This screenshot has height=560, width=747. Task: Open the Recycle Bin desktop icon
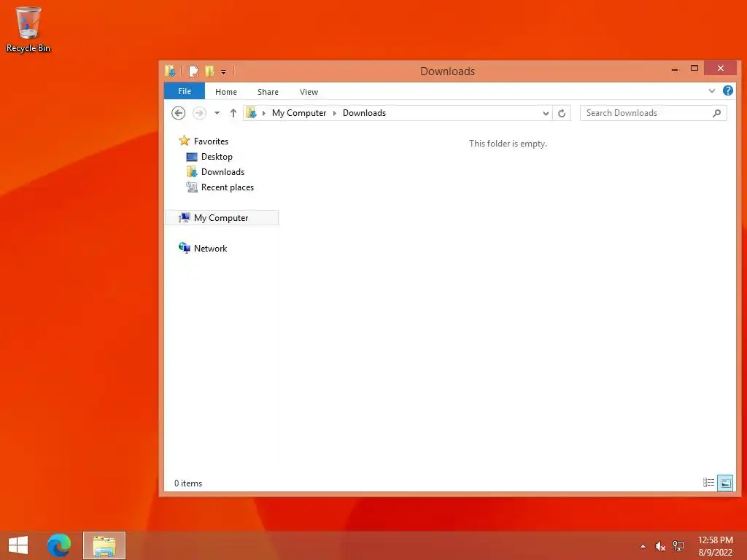[x=28, y=28]
